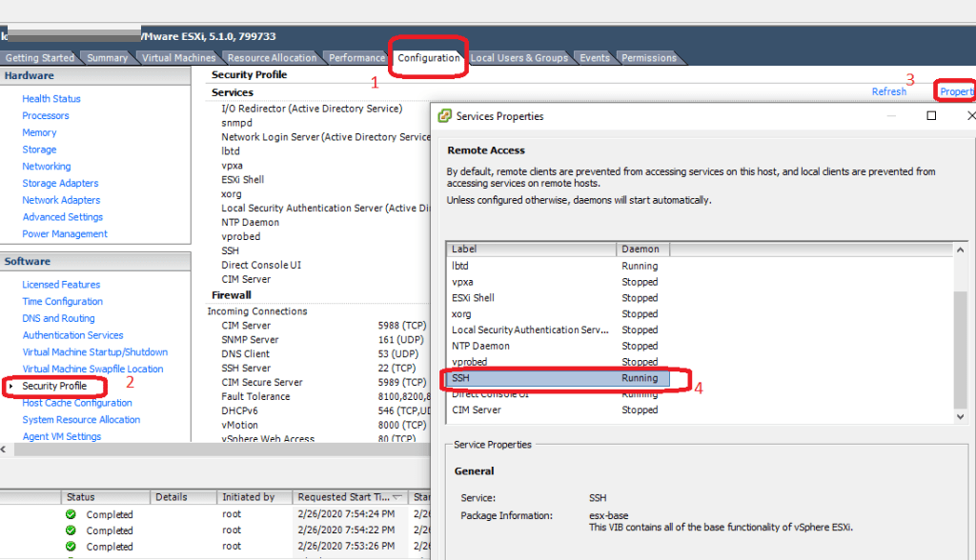Screen dimensions: 976x560
Task: Open Networking in the Hardware sidebar
Action: coord(46,166)
